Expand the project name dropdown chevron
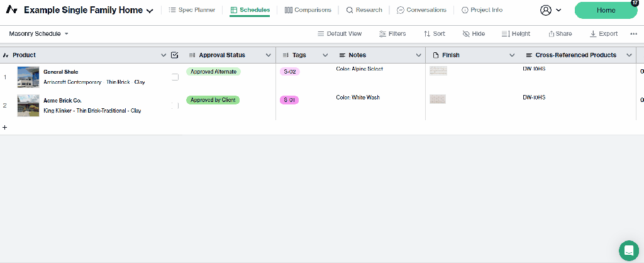The height and width of the screenshot is (263, 644). tap(150, 11)
